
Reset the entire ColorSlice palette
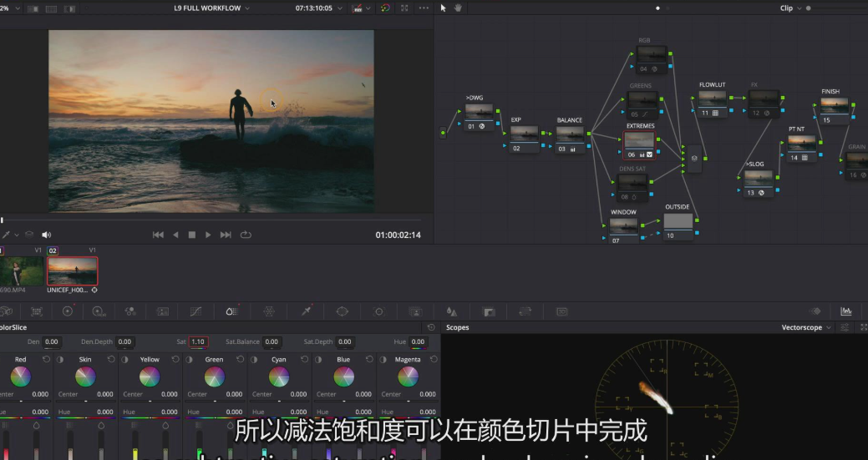coord(431,327)
